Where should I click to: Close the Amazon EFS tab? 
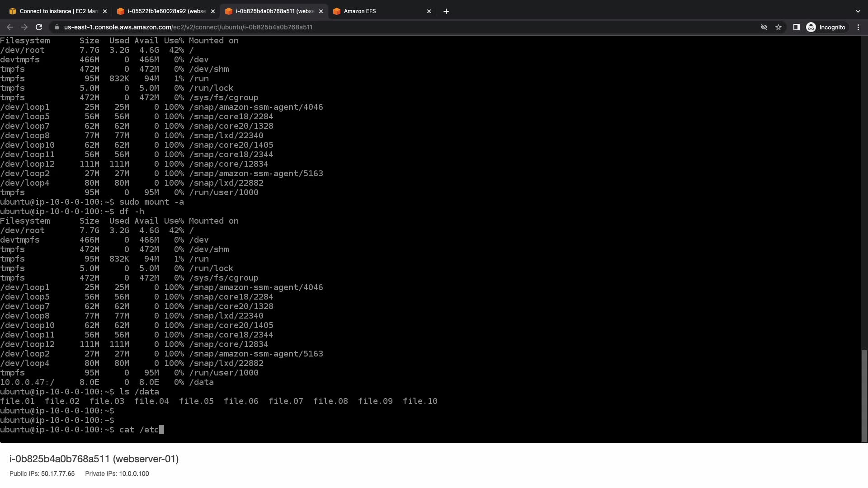coord(429,11)
